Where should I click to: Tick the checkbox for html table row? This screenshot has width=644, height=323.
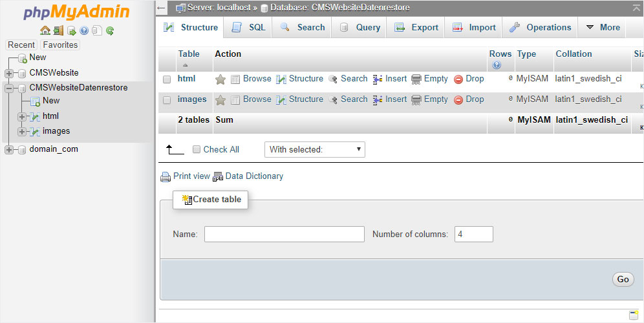(167, 79)
